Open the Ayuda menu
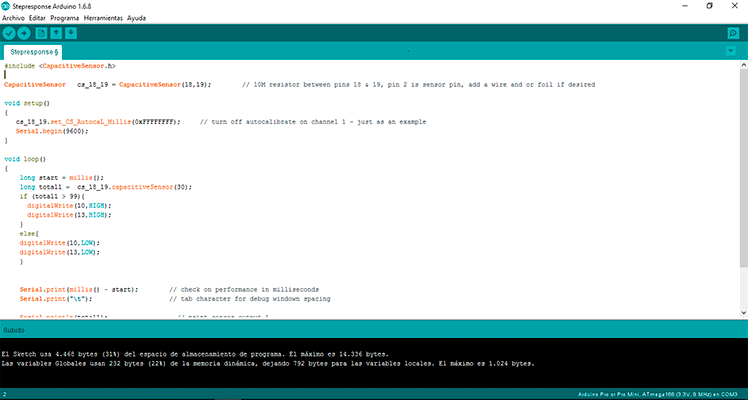This screenshot has width=748, height=400. coord(136,18)
